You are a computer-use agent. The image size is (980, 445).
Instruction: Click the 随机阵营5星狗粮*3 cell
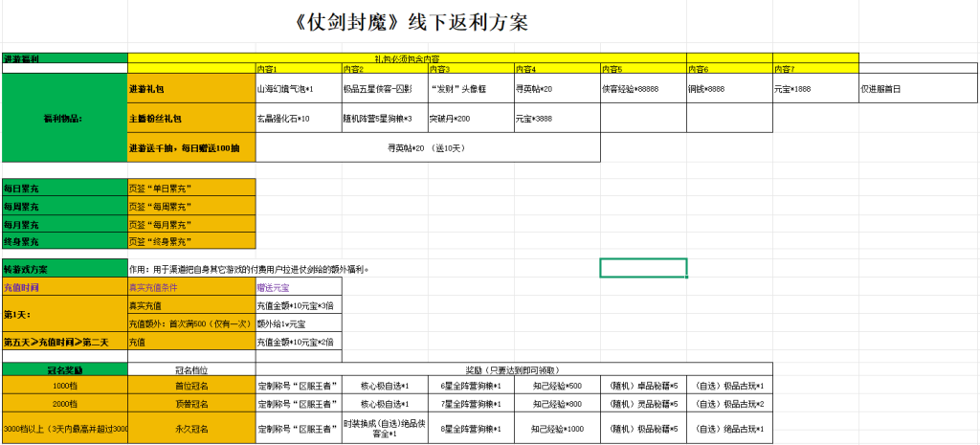385,118
